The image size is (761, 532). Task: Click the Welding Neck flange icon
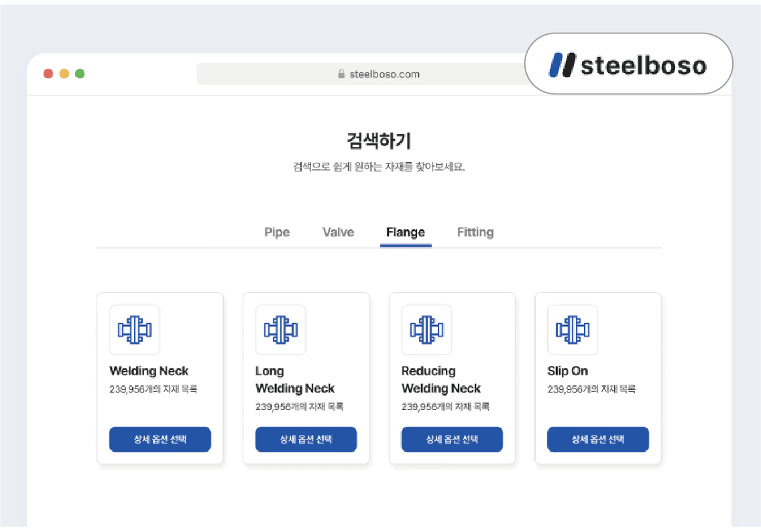[x=135, y=330]
